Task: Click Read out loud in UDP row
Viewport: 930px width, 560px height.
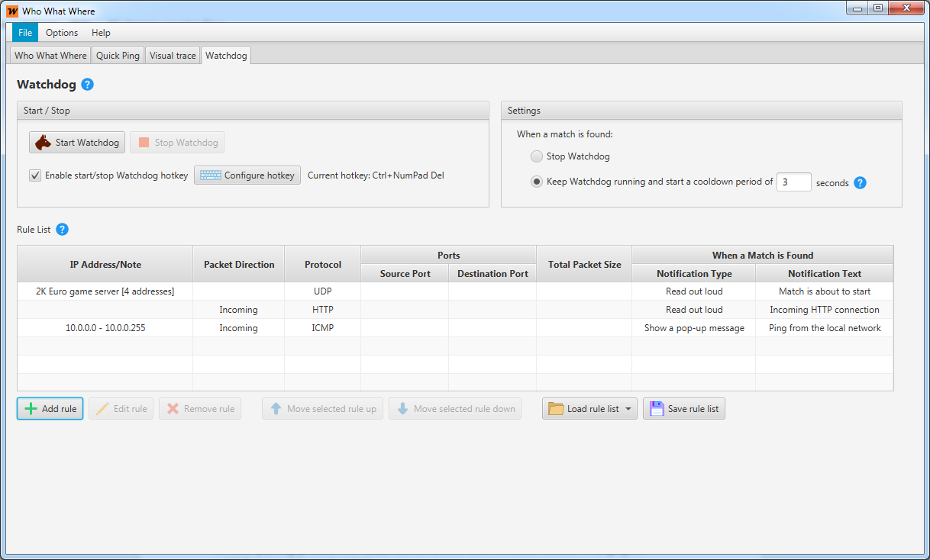Action: click(694, 291)
